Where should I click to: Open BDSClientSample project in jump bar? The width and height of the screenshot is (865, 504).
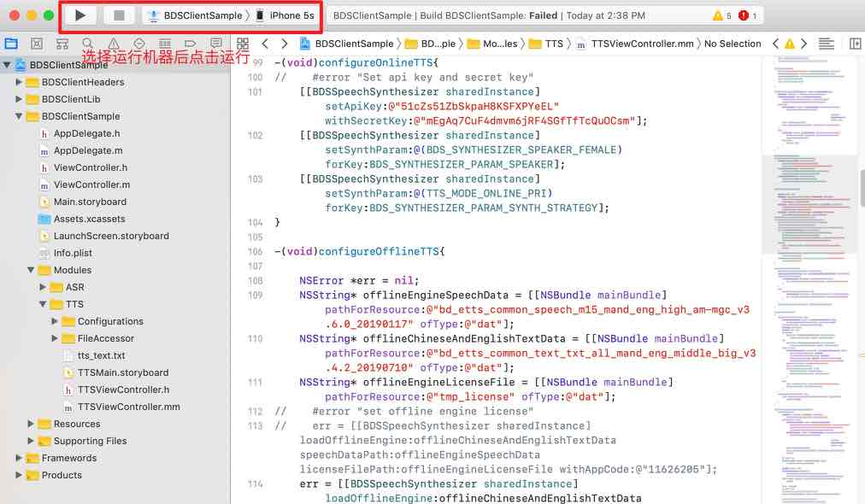(347, 44)
